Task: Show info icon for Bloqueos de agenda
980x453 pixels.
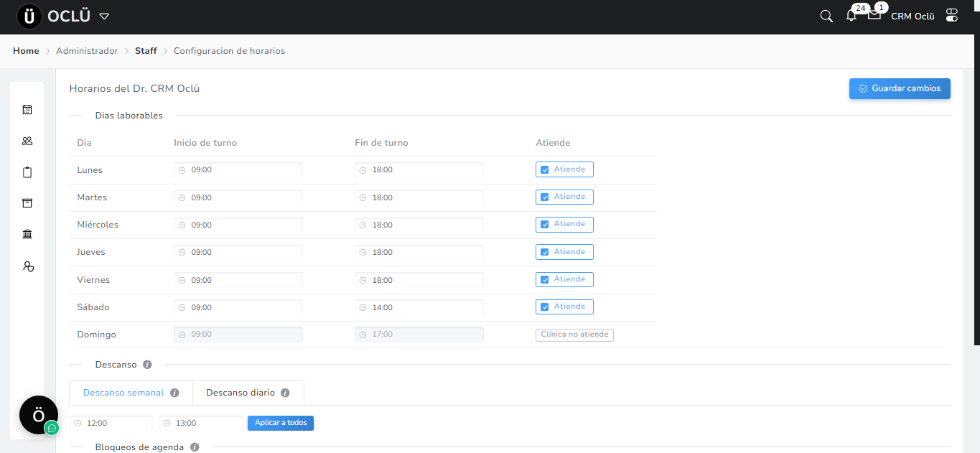Action: pyautogui.click(x=195, y=447)
